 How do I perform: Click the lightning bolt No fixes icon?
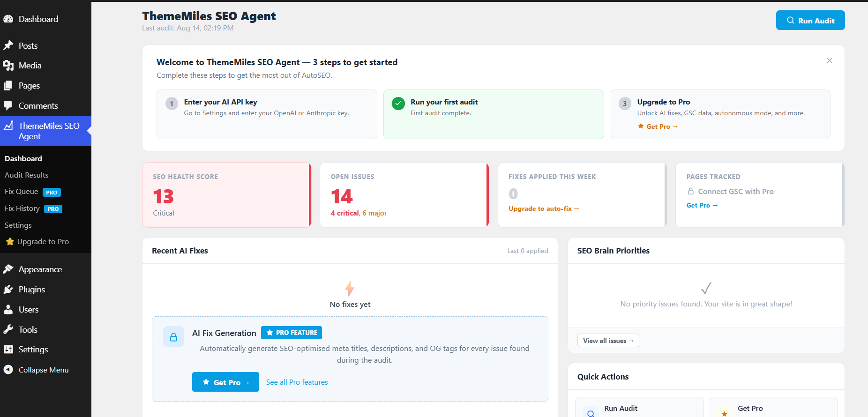pos(350,288)
